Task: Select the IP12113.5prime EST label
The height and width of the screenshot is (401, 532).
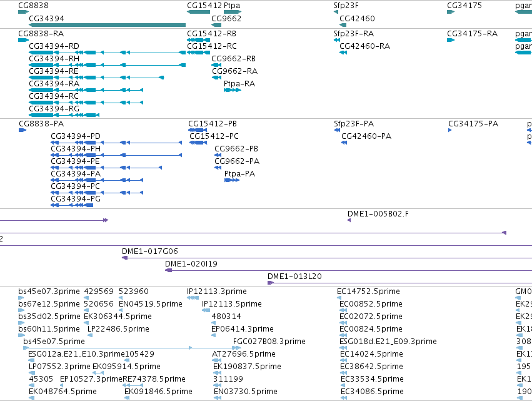Action: click(x=232, y=304)
